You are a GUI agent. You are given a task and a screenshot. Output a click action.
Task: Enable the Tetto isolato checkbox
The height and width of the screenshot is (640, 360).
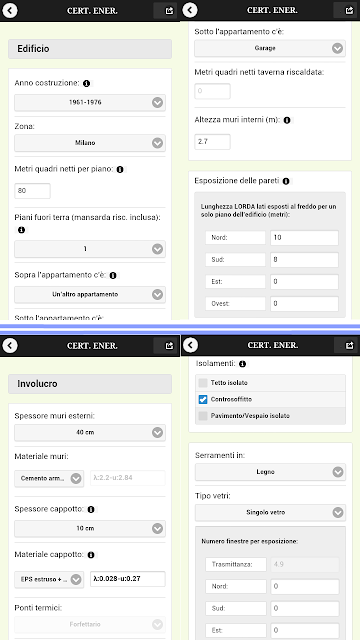click(203, 383)
